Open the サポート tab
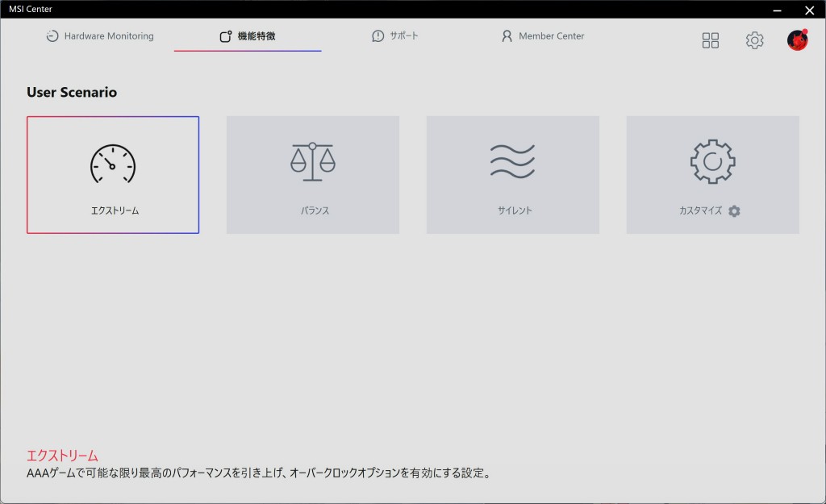The height and width of the screenshot is (504, 826). click(404, 36)
